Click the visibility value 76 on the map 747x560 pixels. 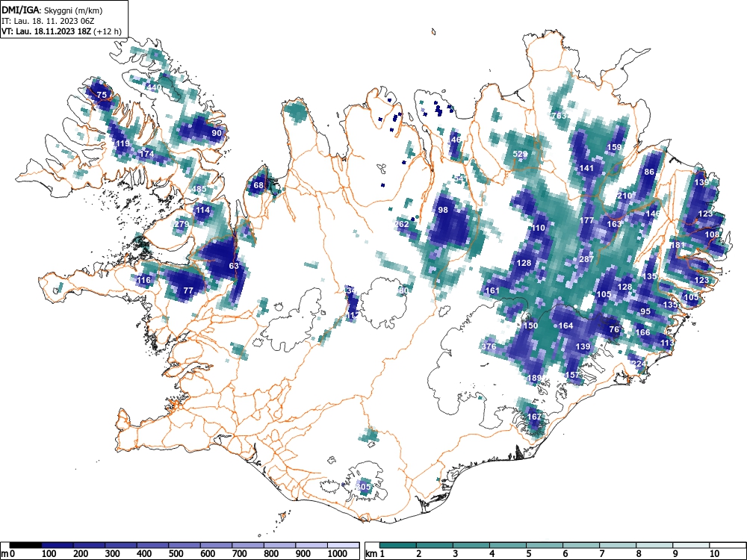(614, 329)
